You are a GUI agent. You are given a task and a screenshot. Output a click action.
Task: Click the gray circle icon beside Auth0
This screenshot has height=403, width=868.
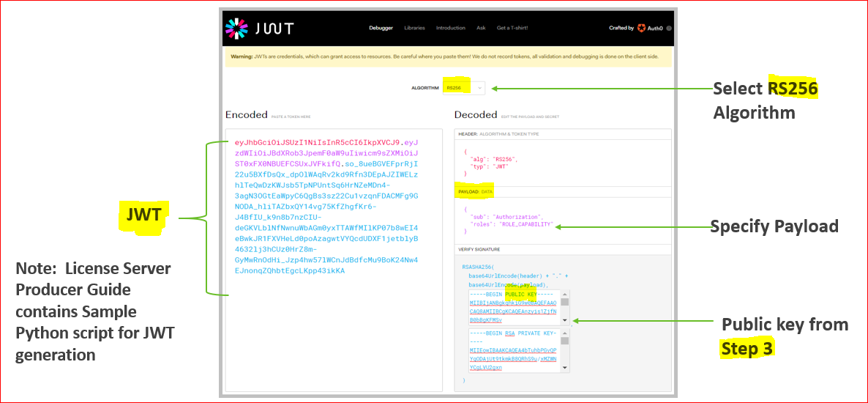pos(669,28)
